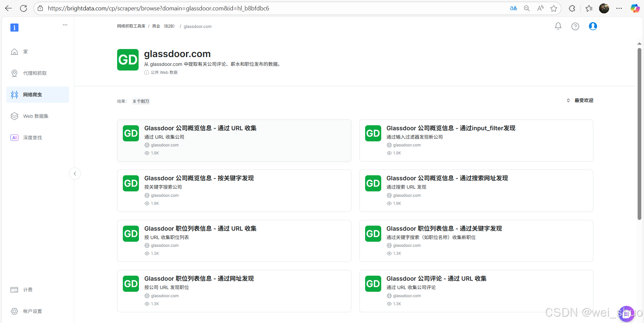Open the favorites list icon

coord(589,8)
